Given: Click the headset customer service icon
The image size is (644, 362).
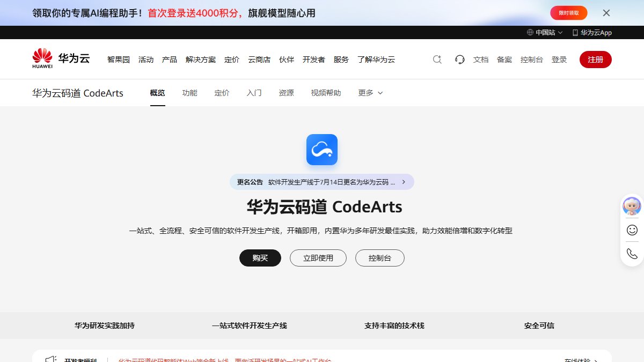Looking at the screenshot, I should click(x=460, y=60).
